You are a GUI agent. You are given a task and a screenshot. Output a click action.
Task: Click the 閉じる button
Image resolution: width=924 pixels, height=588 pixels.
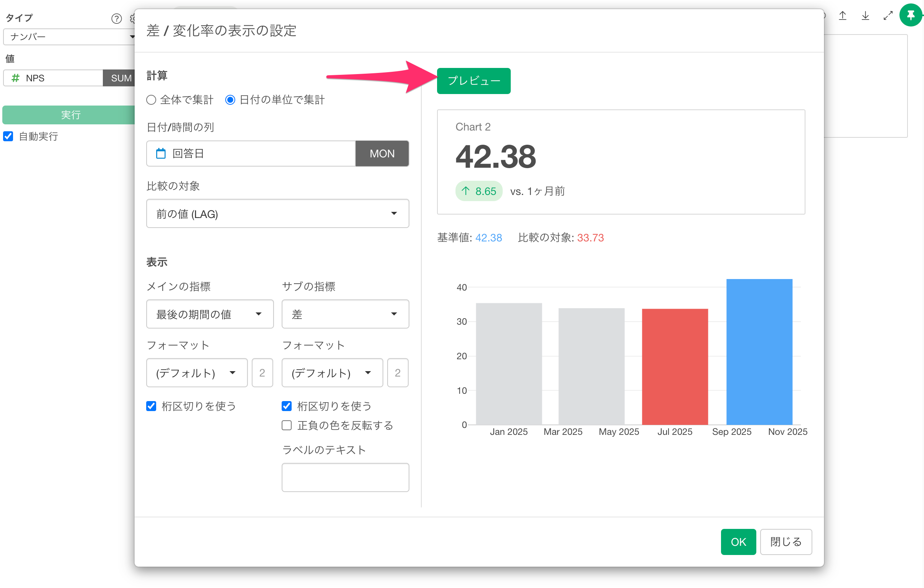pos(785,542)
